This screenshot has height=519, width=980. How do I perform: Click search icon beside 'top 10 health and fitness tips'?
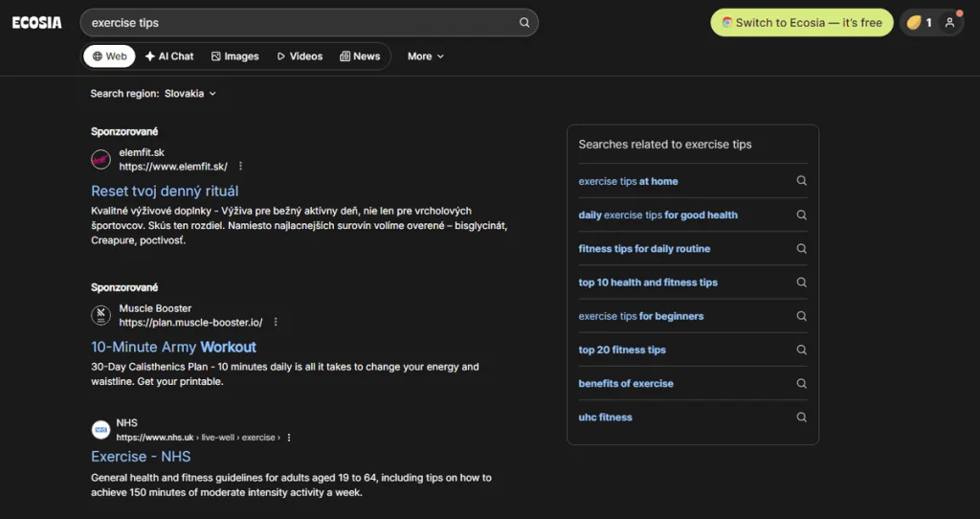(801, 282)
